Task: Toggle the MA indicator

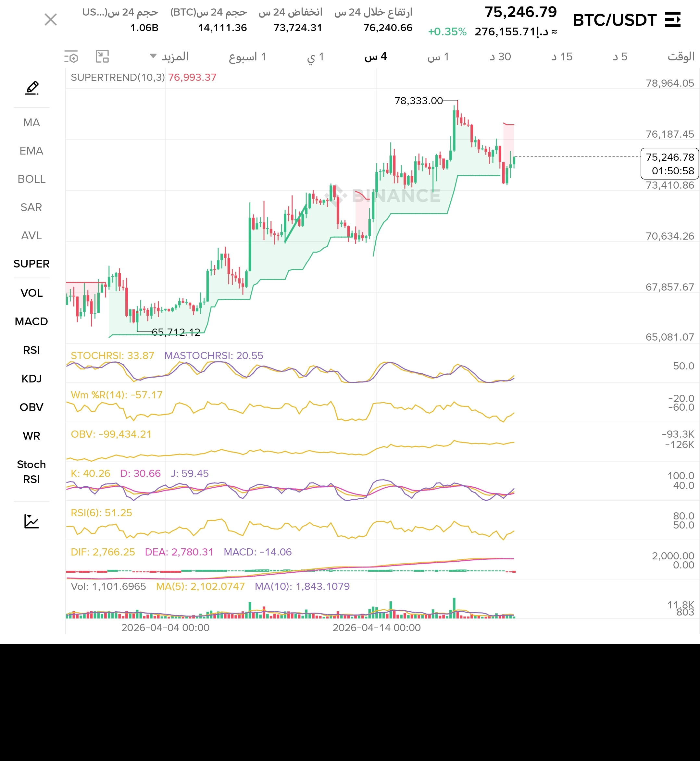Action: tap(31, 122)
